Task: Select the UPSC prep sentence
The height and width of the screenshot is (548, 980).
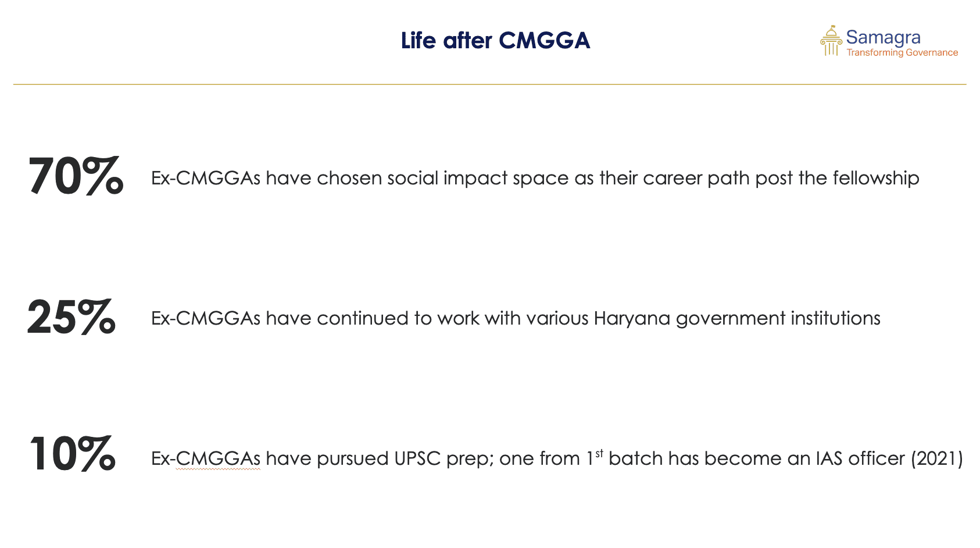Action: [557, 458]
